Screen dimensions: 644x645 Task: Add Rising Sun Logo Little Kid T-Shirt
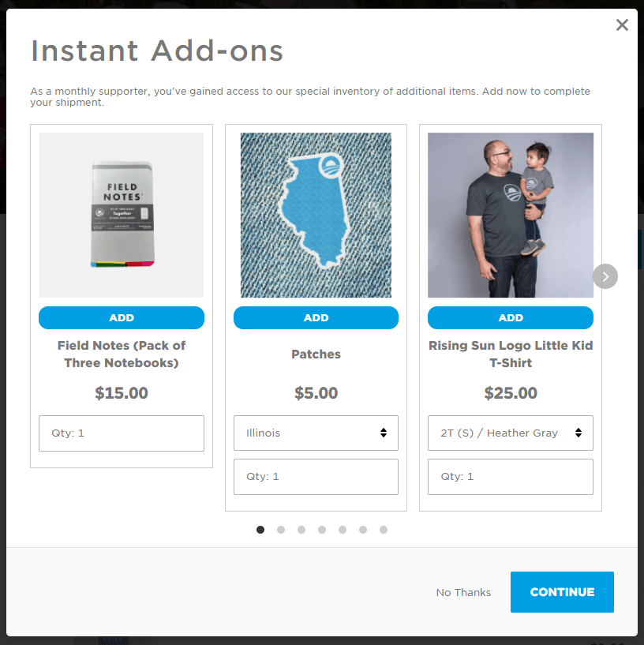pyautogui.click(x=511, y=317)
